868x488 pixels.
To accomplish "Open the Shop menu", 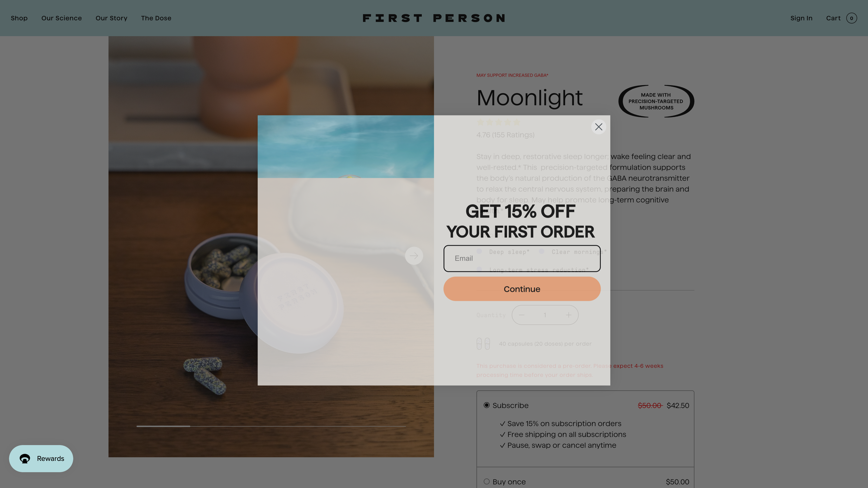I will tap(19, 18).
